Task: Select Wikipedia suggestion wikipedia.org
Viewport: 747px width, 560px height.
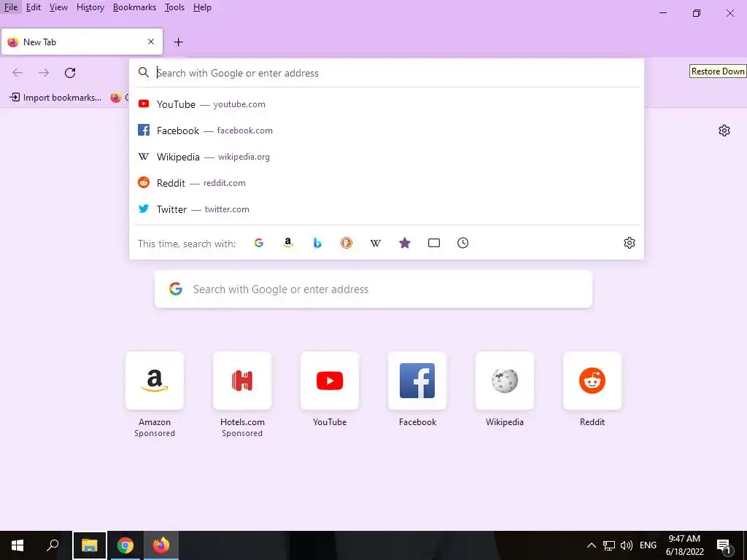Action: tap(387, 157)
